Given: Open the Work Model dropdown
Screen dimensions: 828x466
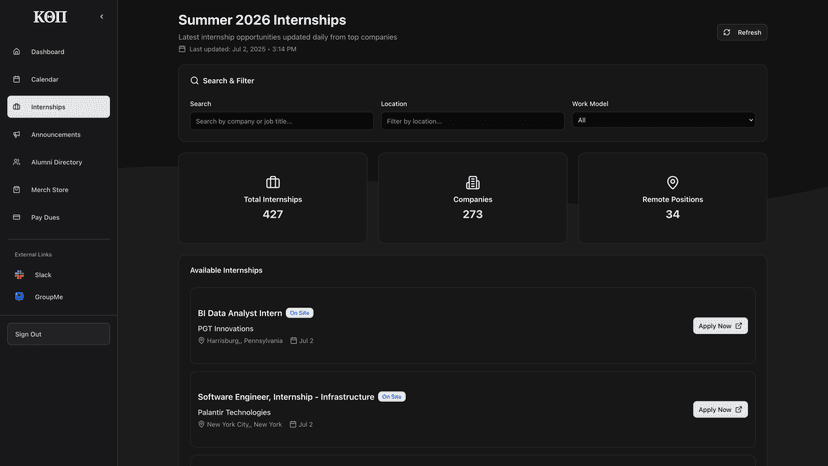Looking at the screenshot, I should pyautogui.click(x=663, y=120).
